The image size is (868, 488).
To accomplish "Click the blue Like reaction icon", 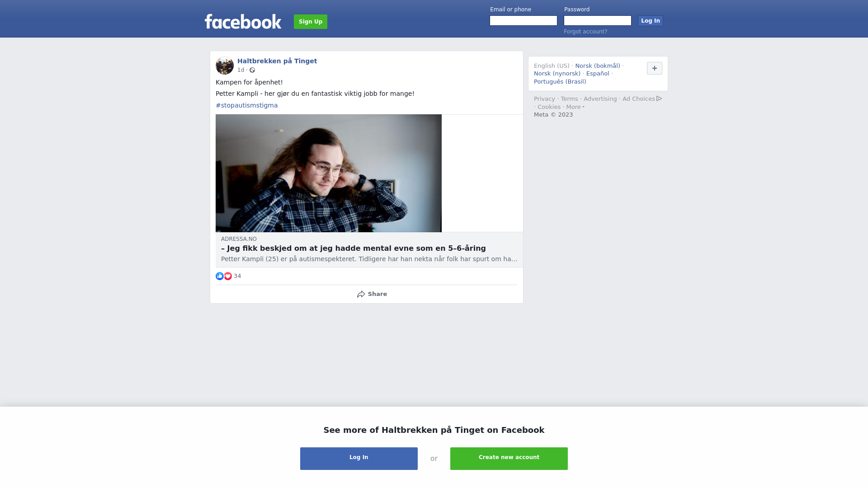I will 220,276.
